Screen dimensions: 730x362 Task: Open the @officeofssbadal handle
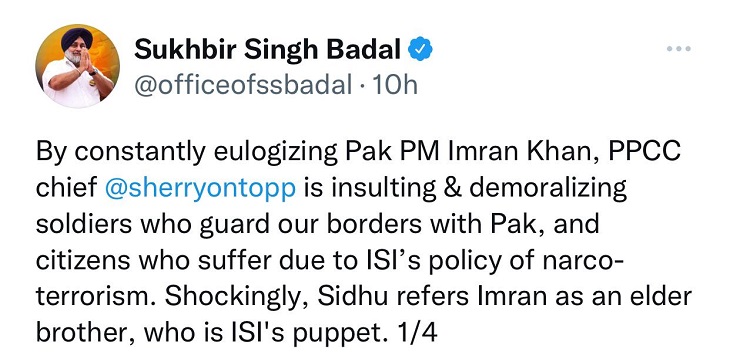(243, 85)
